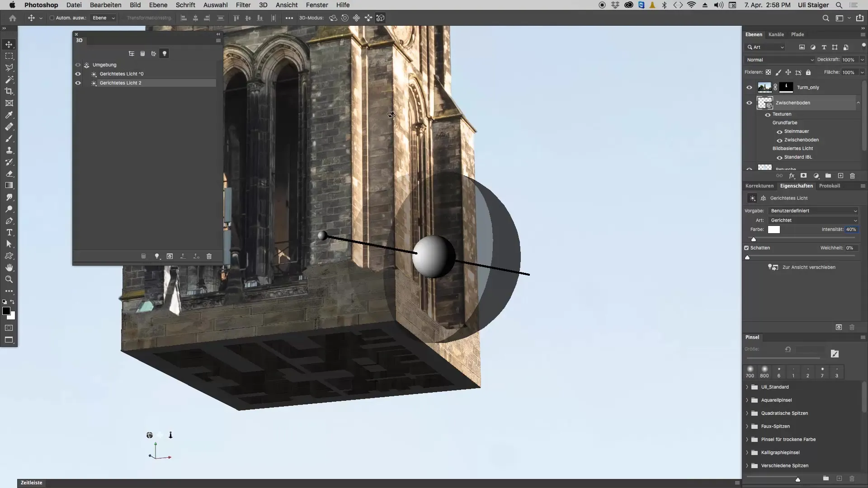Select the Eyedropper tool
This screenshot has height=488, width=868.
point(9,115)
